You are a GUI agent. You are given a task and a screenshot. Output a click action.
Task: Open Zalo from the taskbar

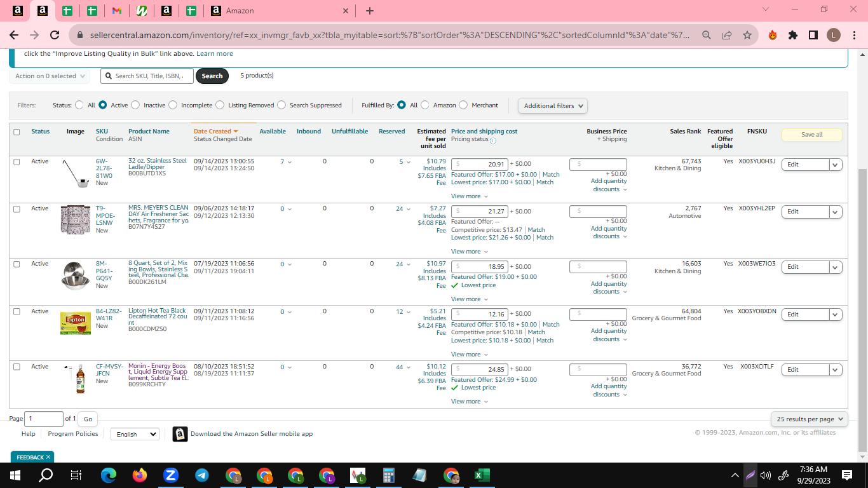[x=170, y=475]
